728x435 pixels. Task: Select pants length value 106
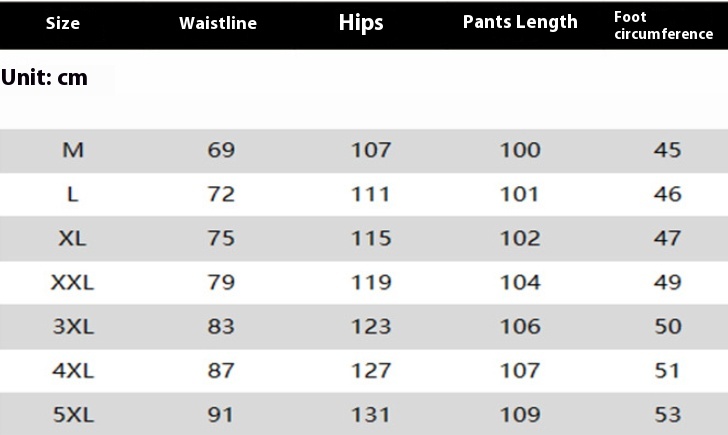[x=520, y=327]
